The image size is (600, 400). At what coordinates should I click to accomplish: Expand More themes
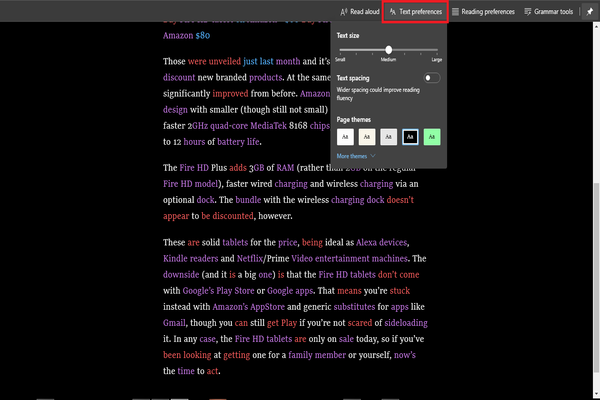(x=356, y=156)
